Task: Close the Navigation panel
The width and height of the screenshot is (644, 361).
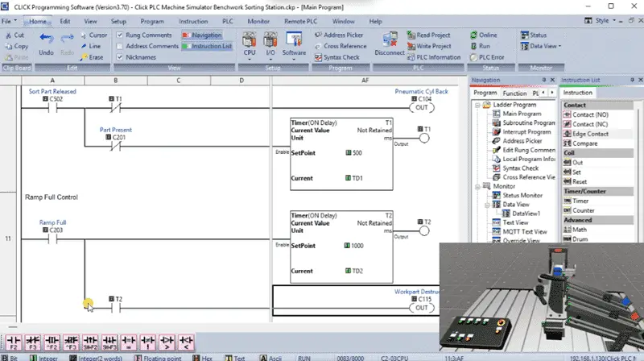Action: (x=552, y=80)
